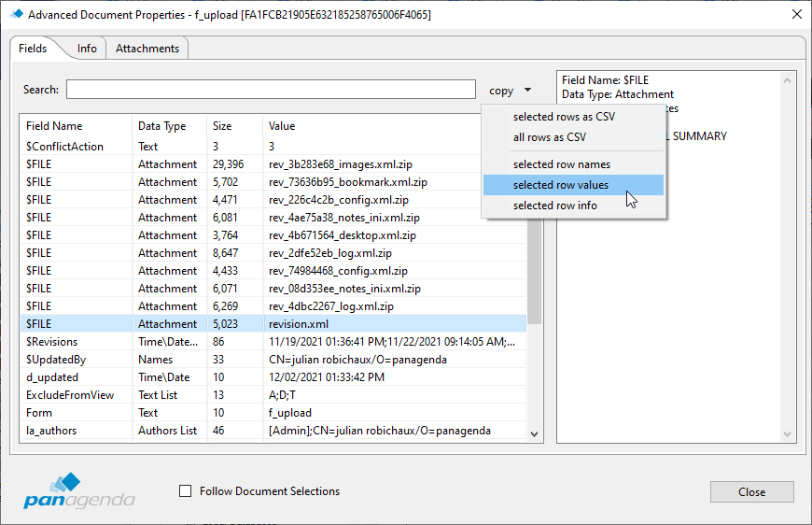Close the dialog with window X

pyautogui.click(x=796, y=14)
